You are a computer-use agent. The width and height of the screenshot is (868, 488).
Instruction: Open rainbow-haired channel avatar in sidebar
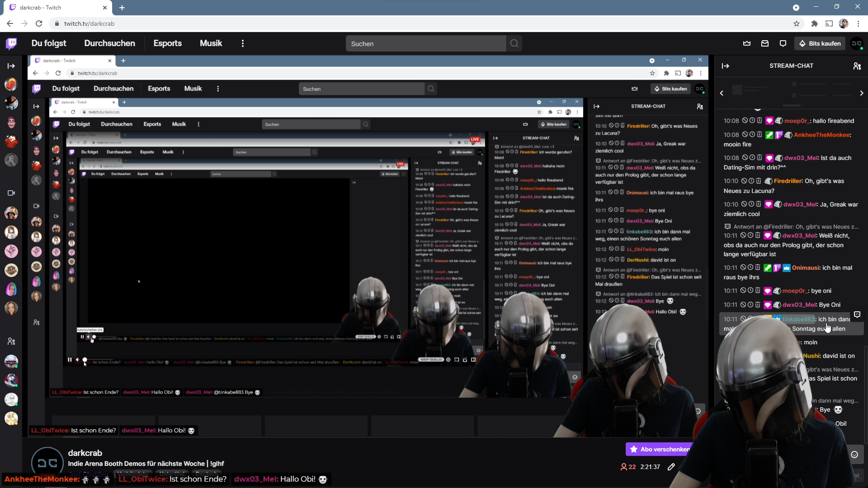[11, 289]
